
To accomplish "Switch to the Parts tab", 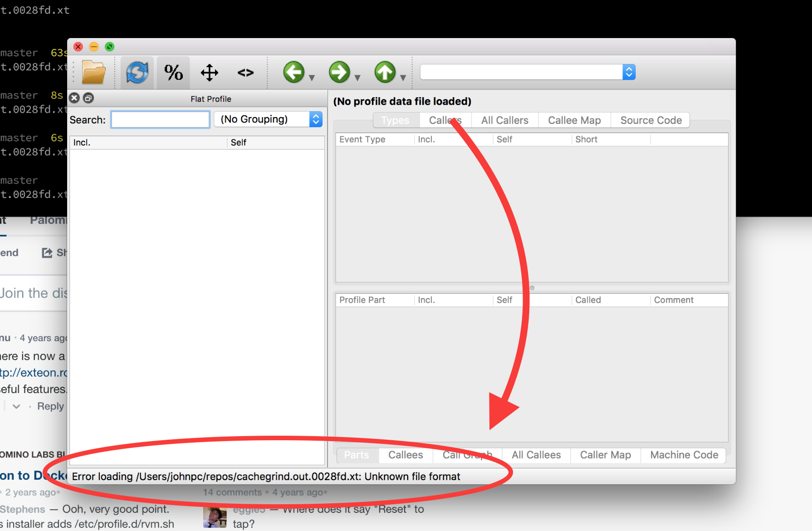I will (357, 455).
